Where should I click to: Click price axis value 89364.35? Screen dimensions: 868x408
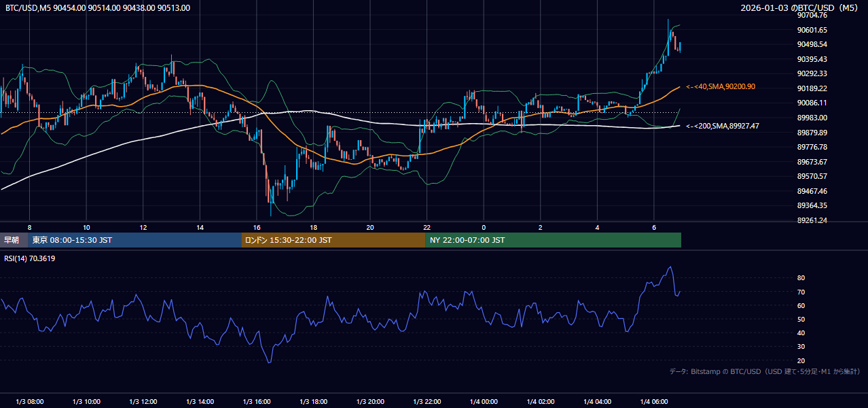pyautogui.click(x=812, y=205)
